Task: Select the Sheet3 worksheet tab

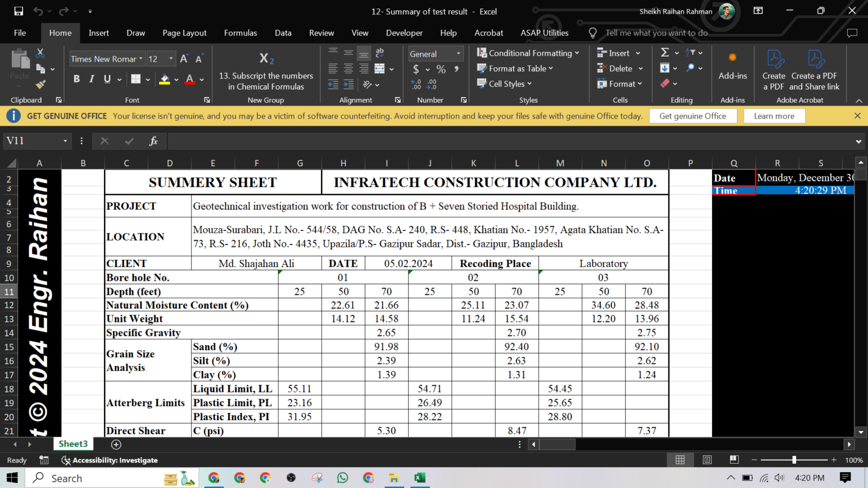Action: click(x=72, y=444)
